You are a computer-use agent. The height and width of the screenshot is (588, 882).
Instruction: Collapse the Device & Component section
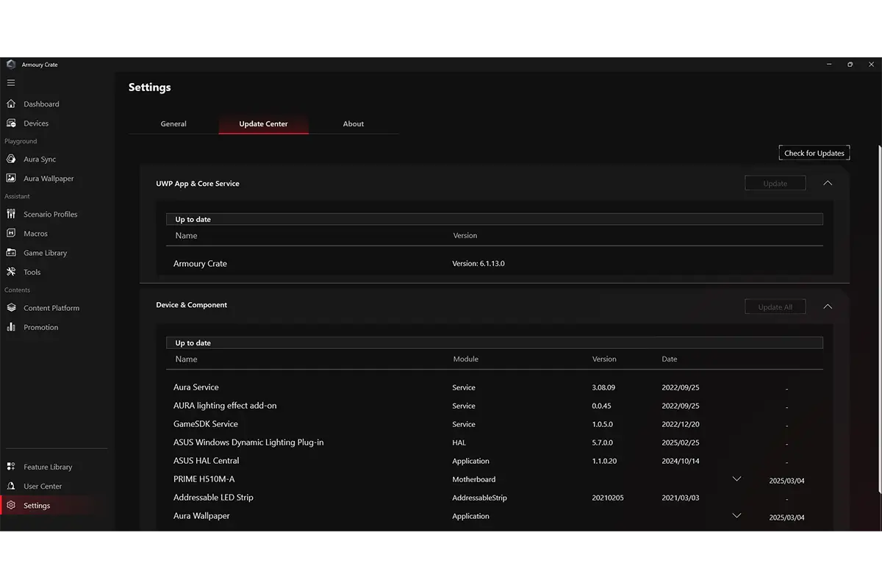[828, 306]
